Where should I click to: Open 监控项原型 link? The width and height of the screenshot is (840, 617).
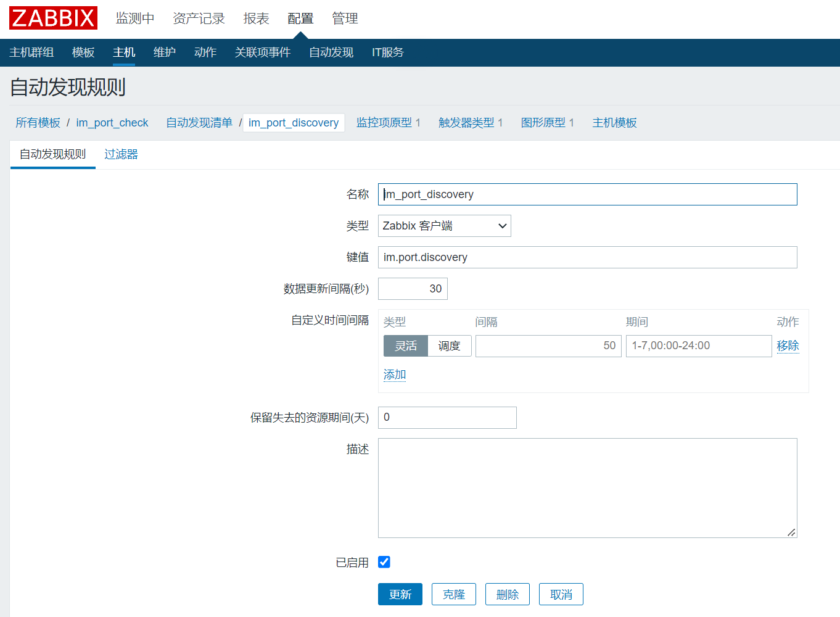pyautogui.click(x=384, y=123)
